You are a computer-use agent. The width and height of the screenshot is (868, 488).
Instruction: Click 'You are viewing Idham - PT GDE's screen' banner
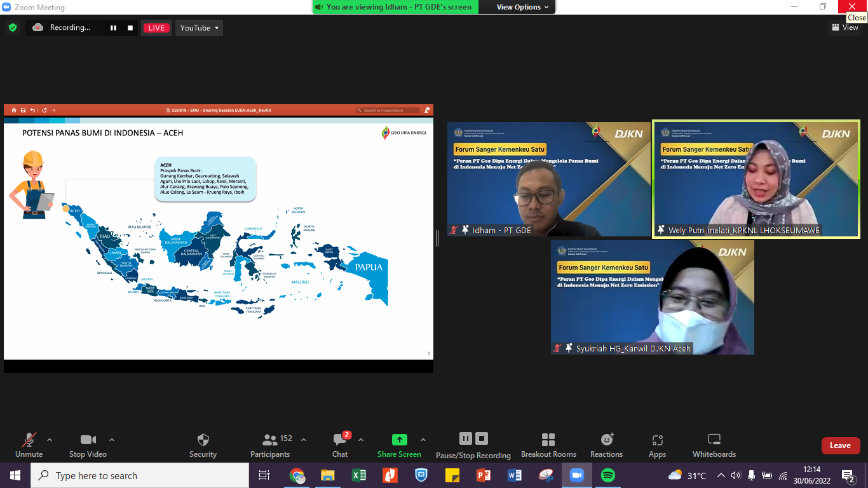tap(395, 7)
